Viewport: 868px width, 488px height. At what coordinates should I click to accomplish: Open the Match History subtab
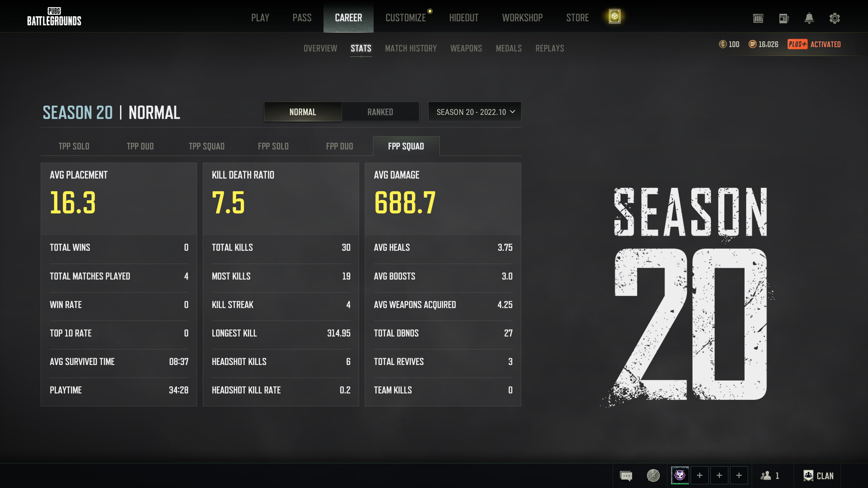tap(411, 48)
